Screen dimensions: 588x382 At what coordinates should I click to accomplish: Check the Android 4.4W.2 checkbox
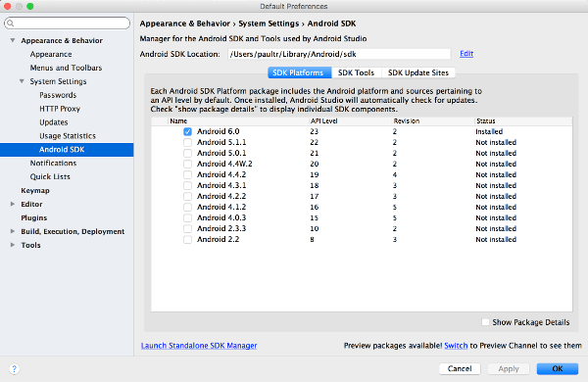187,165
